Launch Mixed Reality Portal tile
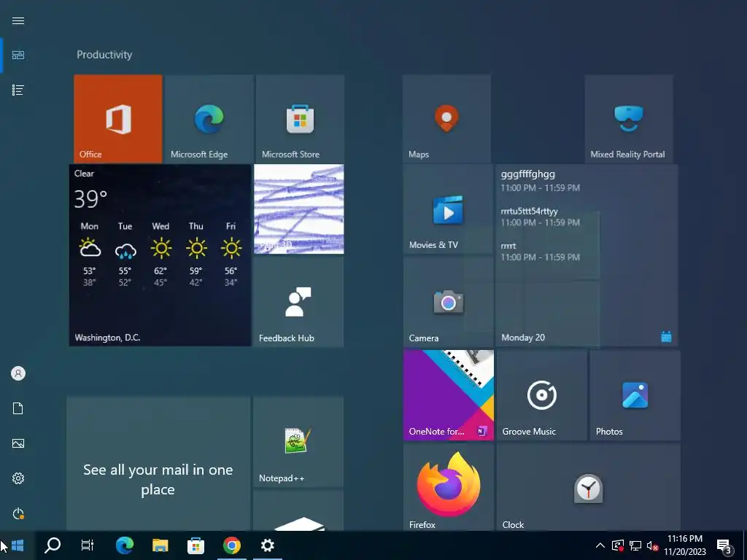This screenshot has width=747, height=560. click(629, 119)
